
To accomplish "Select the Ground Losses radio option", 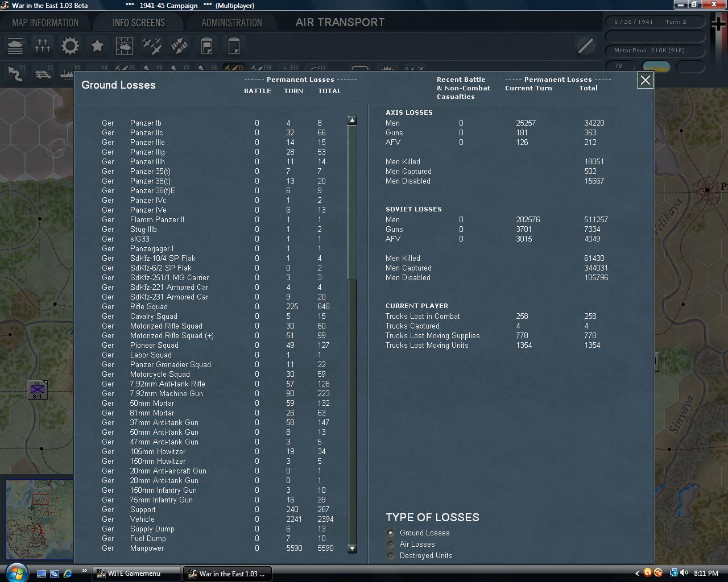I will coord(391,533).
